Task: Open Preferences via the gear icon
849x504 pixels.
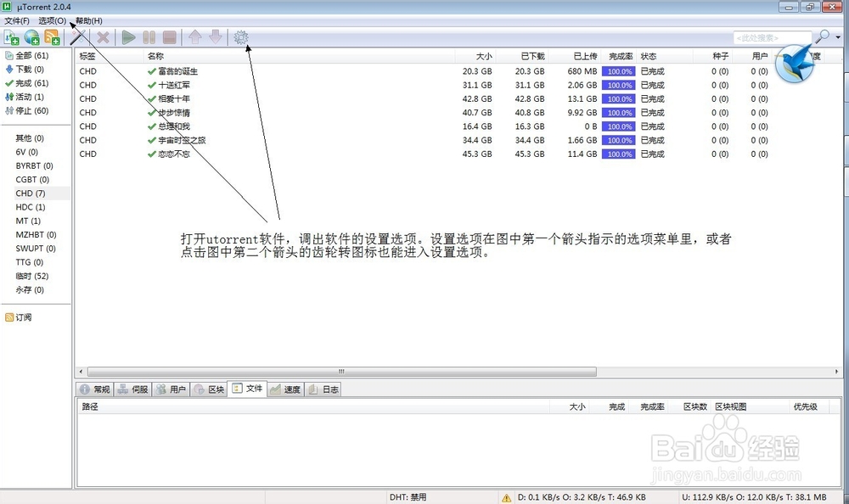Action: coord(241,37)
